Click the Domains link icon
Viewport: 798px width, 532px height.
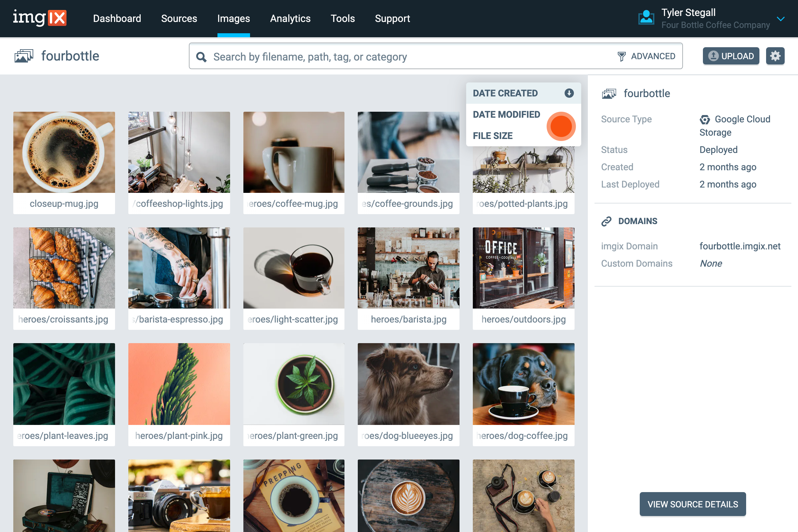pyautogui.click(x=606, y=221)
